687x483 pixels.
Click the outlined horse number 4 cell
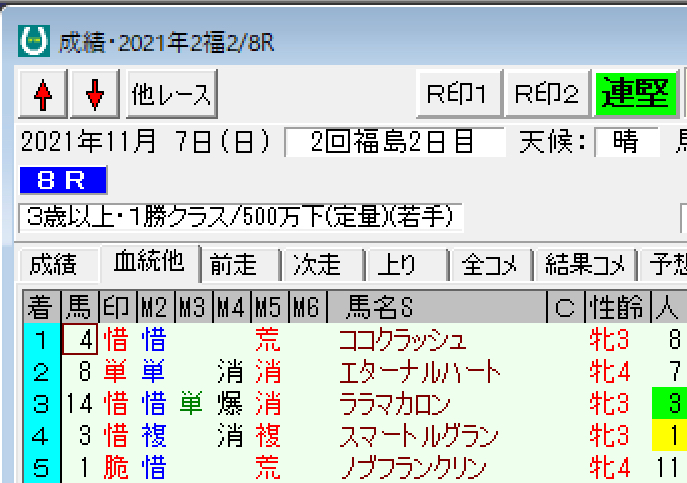80,339
